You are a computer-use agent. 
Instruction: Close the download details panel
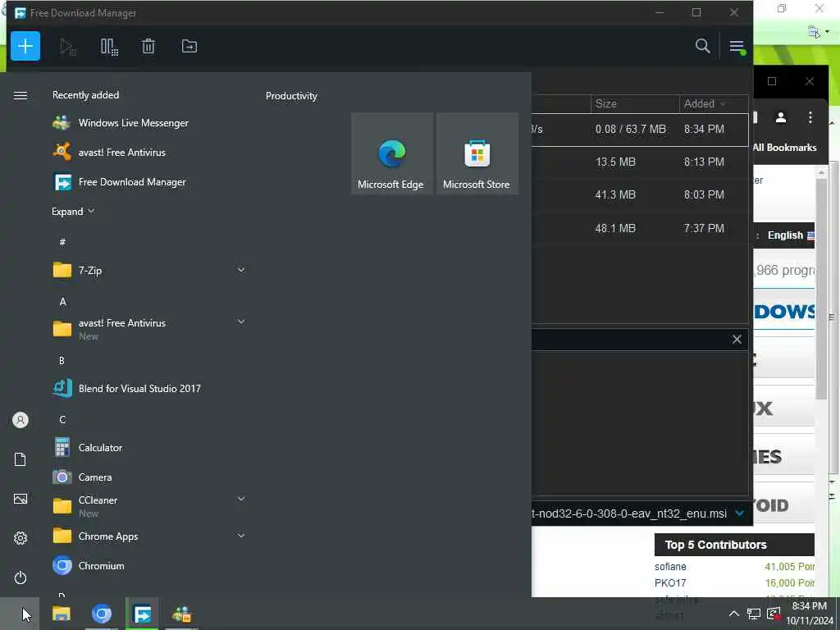(737, 340)
